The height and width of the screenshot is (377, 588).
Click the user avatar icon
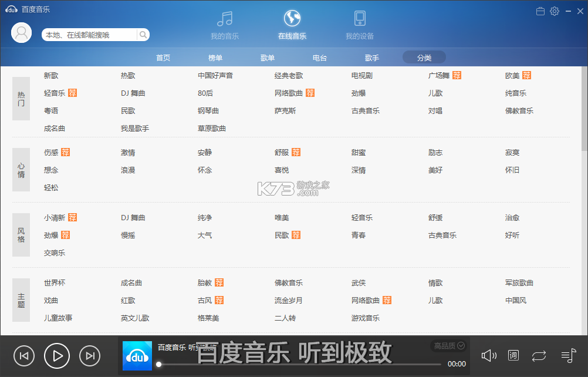pos(21,33)
